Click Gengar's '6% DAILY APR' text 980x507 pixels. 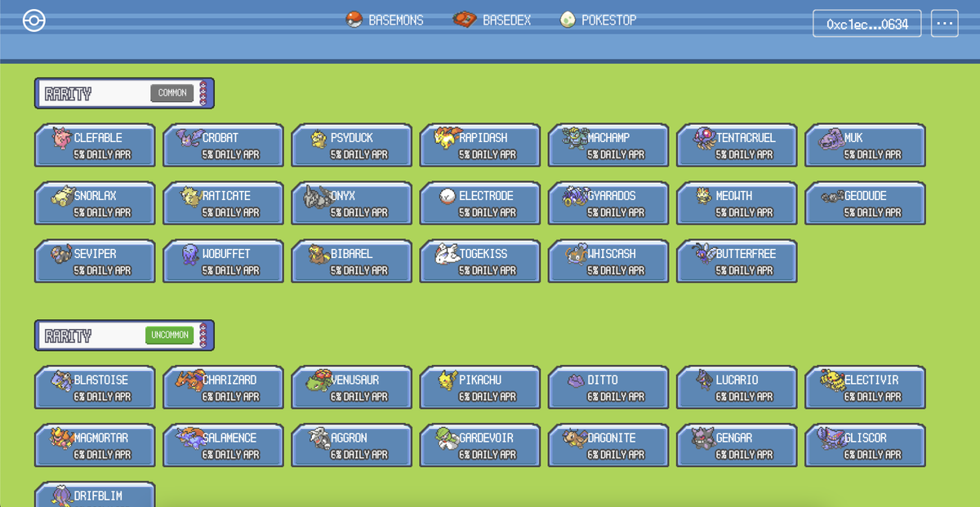pyautogui.click(x=744, y=454)
